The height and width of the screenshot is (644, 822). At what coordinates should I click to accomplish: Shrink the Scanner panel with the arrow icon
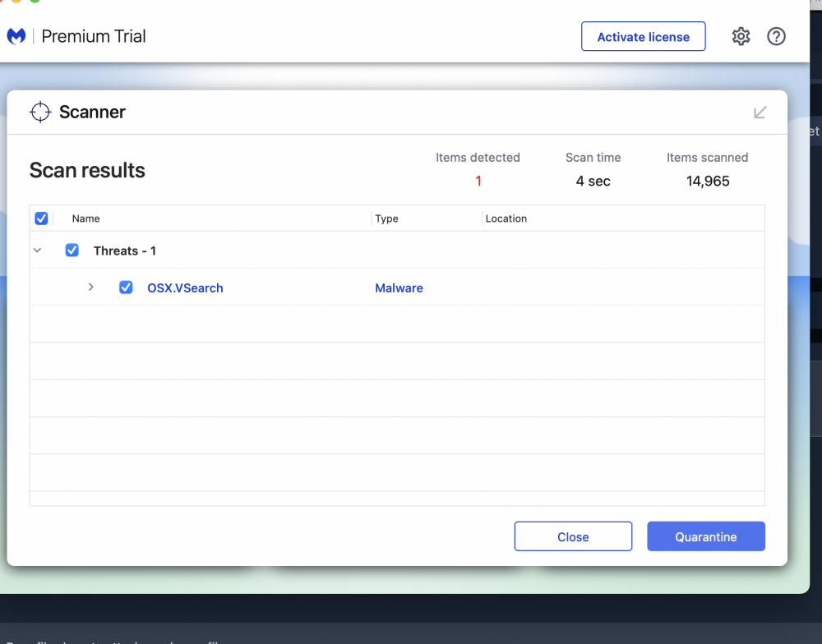point(760,113)
